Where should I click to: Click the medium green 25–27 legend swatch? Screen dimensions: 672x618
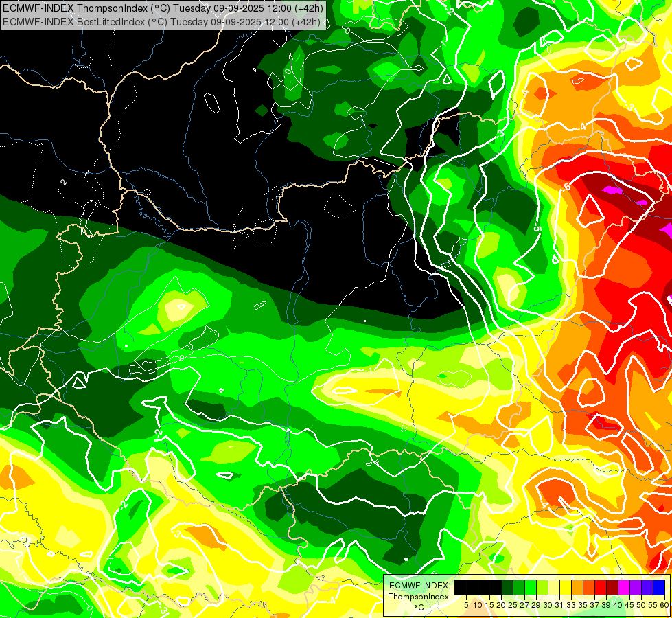pos(519,587)
